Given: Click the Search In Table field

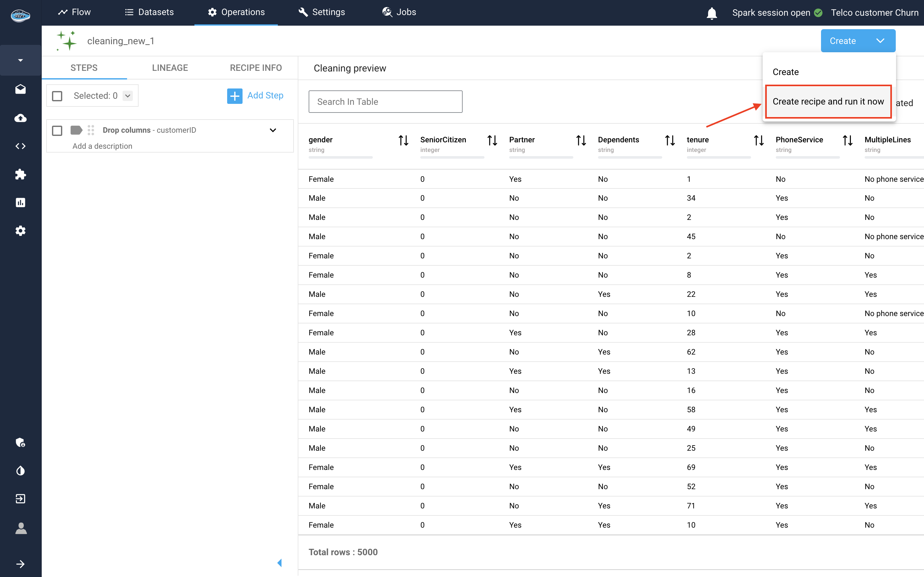Looking at the screenshot, I should coord(385,102).
